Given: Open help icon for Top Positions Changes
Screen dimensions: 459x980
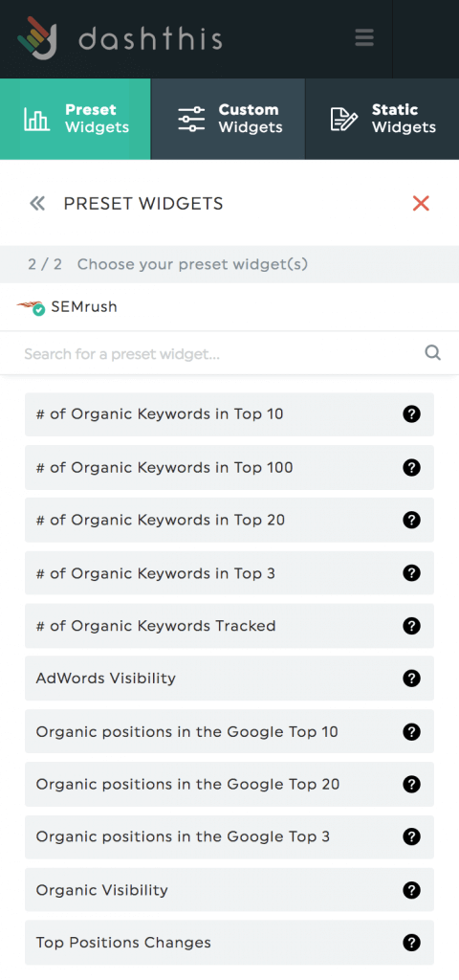Looking at the screenshot, I should coord(411,943).
